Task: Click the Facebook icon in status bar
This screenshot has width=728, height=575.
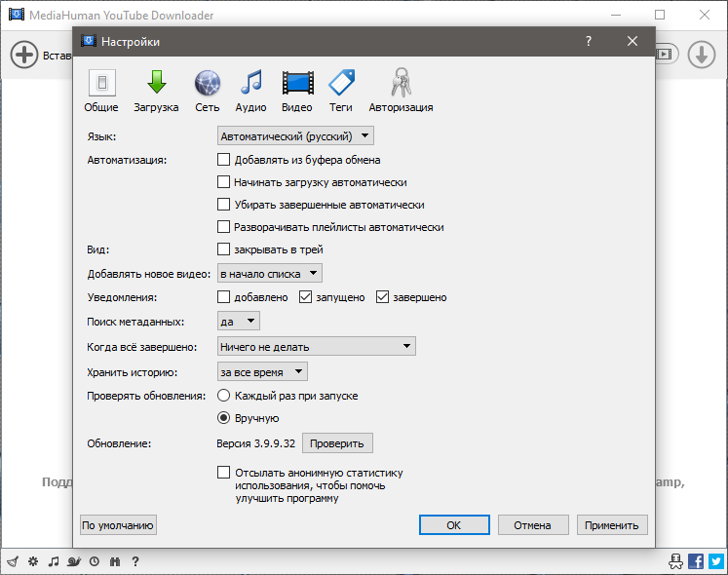Action: coord(696,561)
